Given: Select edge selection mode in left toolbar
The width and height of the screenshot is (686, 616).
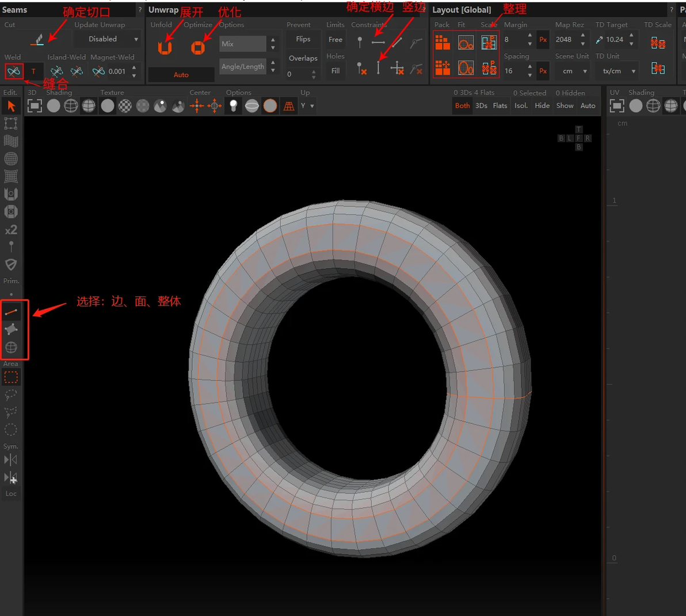Looking at the screenshot, I should pyautogui.click(x=11, y=312).
